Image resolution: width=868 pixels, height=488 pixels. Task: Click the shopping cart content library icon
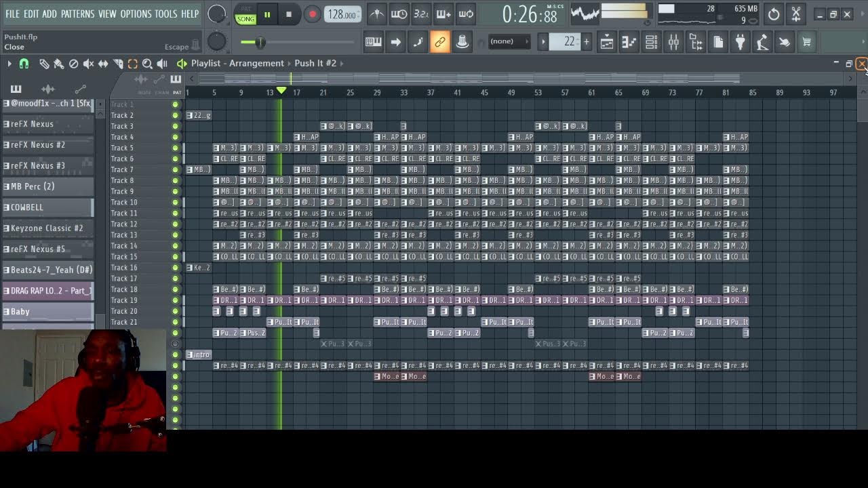point(806,42)
